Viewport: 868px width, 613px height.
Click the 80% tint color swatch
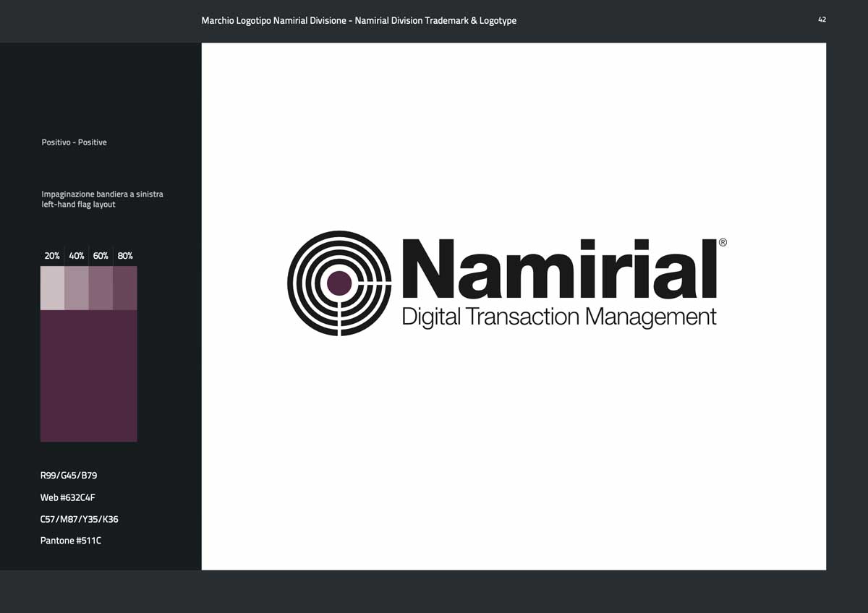[125, 288]
